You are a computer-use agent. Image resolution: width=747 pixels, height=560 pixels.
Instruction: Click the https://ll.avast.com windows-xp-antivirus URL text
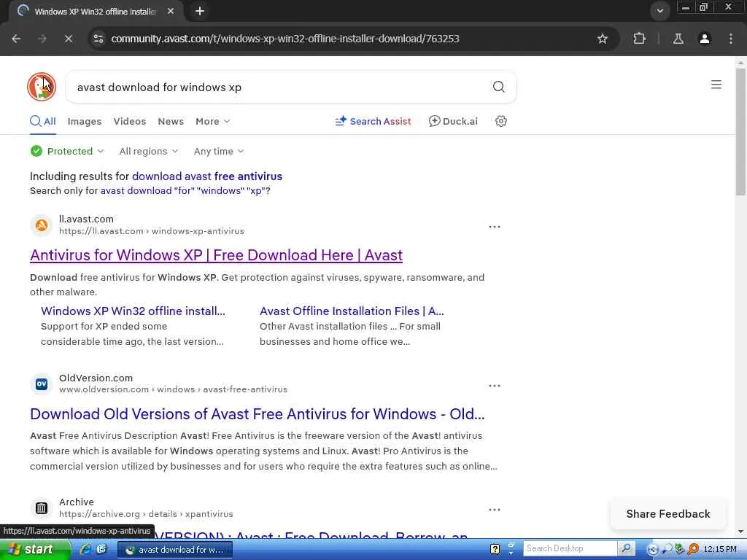[152, 231]
